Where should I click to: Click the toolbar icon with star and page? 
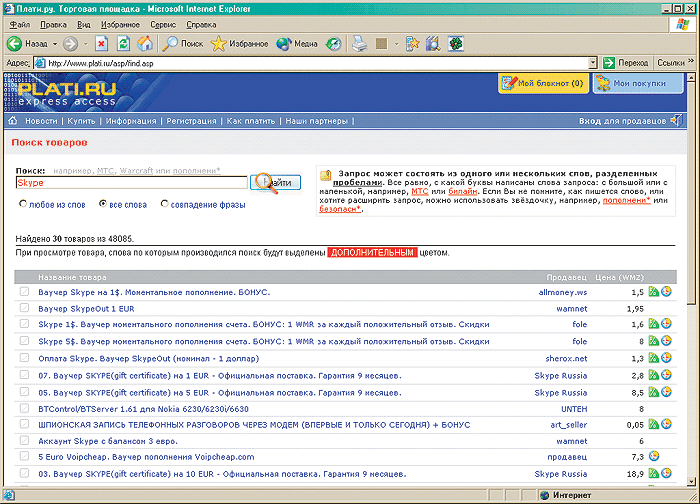click(x=412, y=44)
